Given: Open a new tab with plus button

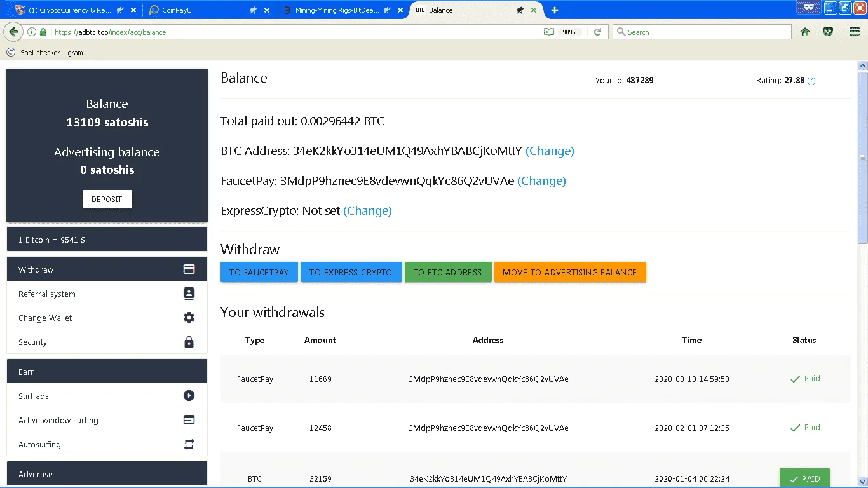Looking at the screenshot, I should (x=555, y=10).
